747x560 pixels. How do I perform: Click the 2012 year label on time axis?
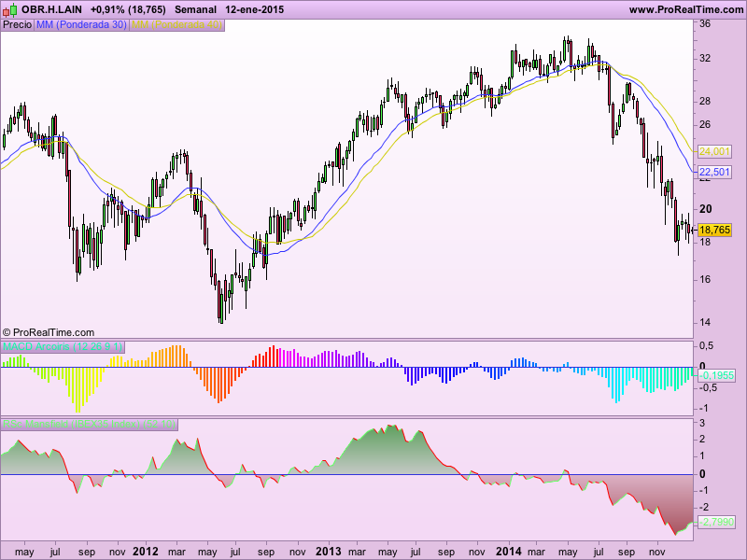pyautogui.click(x=146, y=552)
